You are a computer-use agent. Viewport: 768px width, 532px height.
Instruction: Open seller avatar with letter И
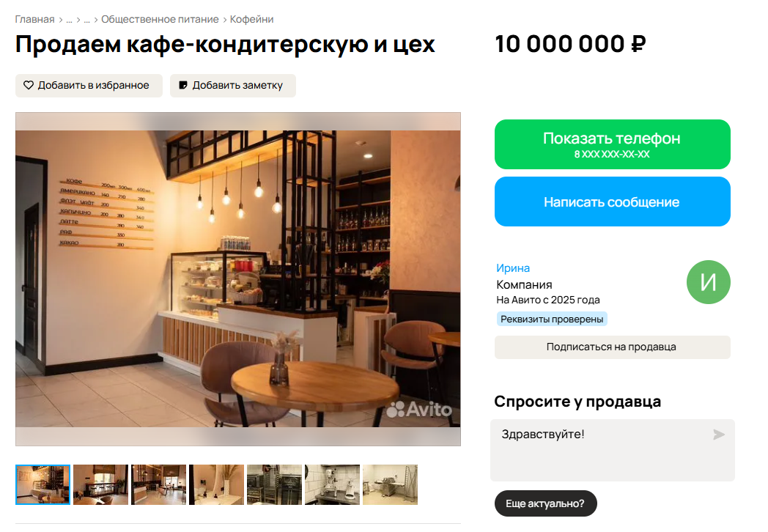point(708,282)
